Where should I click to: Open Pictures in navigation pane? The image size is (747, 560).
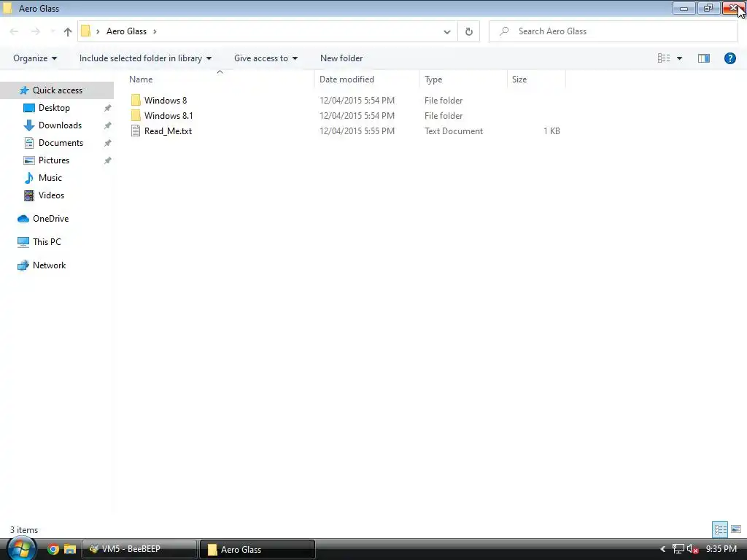click(x=54, y=160)
